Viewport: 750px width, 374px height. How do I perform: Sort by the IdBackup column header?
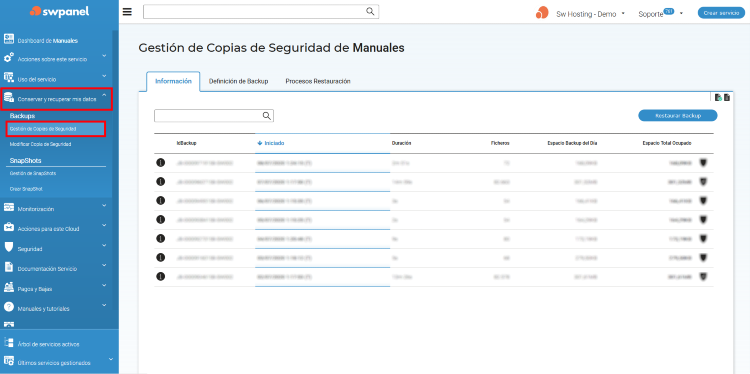187,143
